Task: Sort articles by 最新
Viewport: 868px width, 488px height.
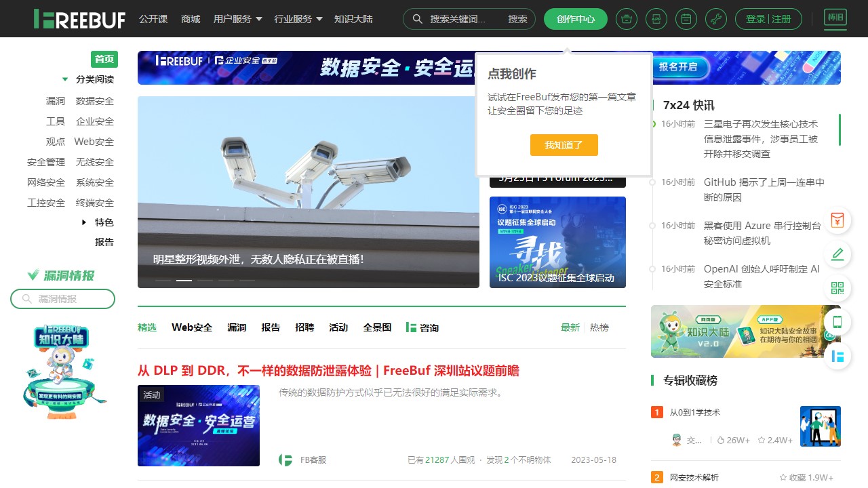Action: point(570,327)
